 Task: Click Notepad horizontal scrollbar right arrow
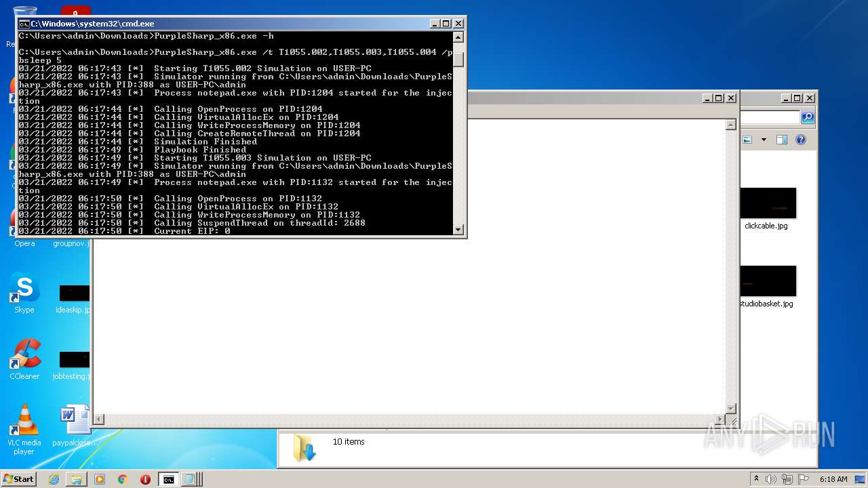coord(719,420)
